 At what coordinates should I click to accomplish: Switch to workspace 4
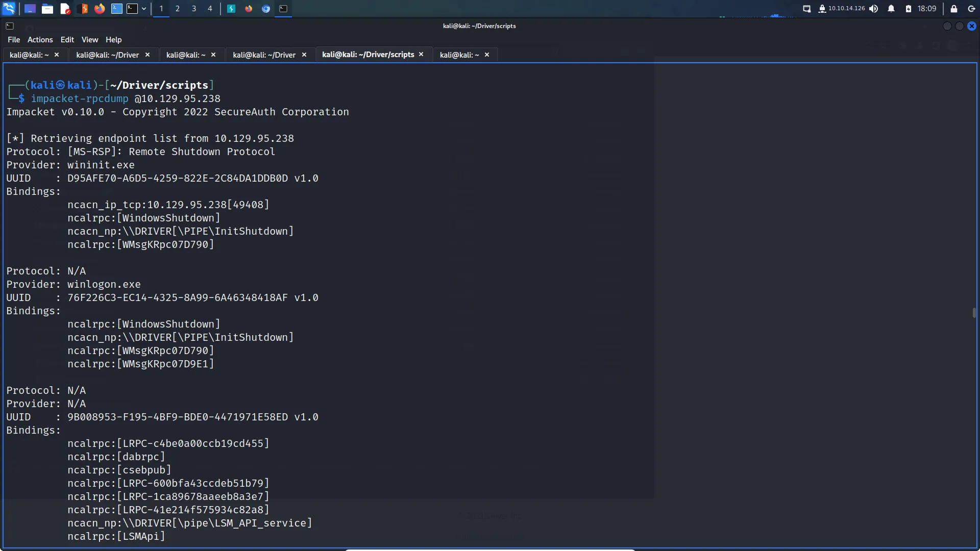click(x=210, y=9)
